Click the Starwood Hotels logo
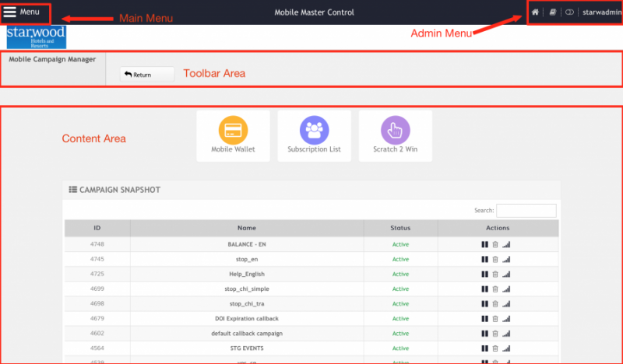 coord(36,37)
